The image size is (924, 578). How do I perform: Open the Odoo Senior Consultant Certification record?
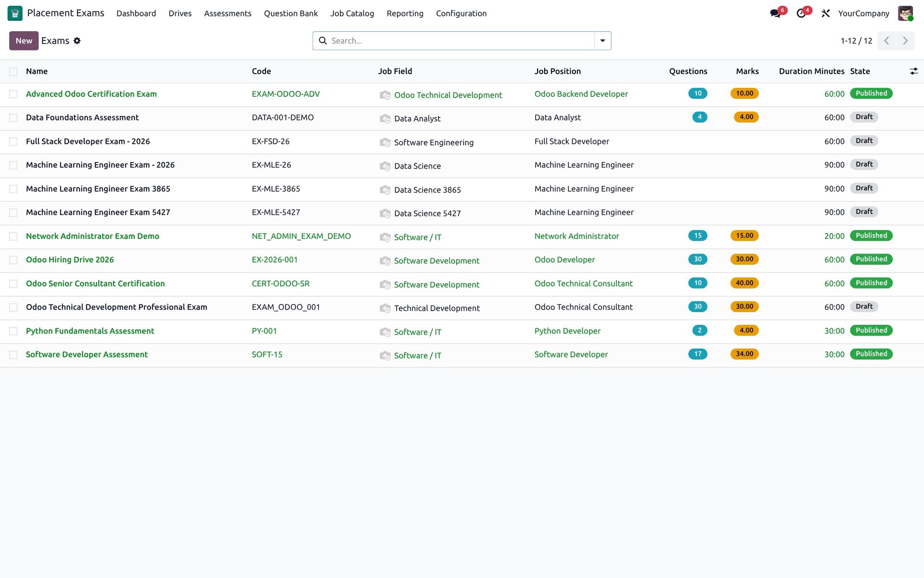click(95, 284)
